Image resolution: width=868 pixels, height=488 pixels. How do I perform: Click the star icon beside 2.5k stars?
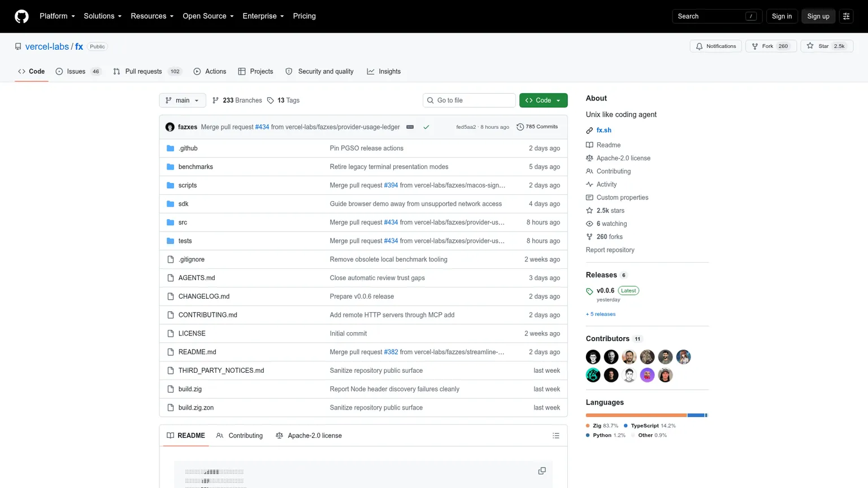coord(589,211)
